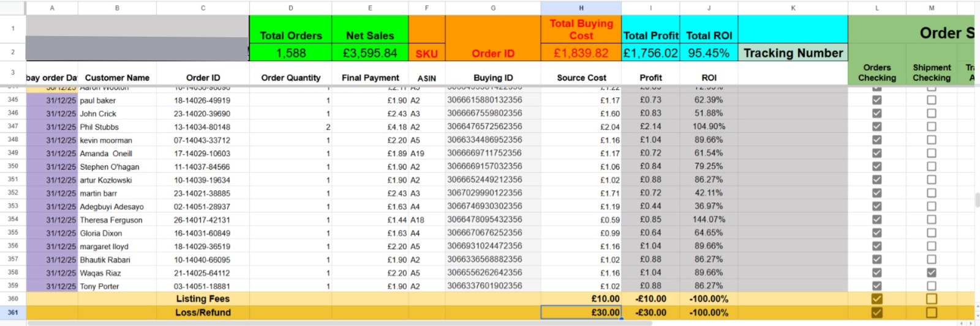The width and height of the screenshot is (980, 326).
Task: Uncheck Orders Checking for paul baker
Action: [x=876, y=100]
